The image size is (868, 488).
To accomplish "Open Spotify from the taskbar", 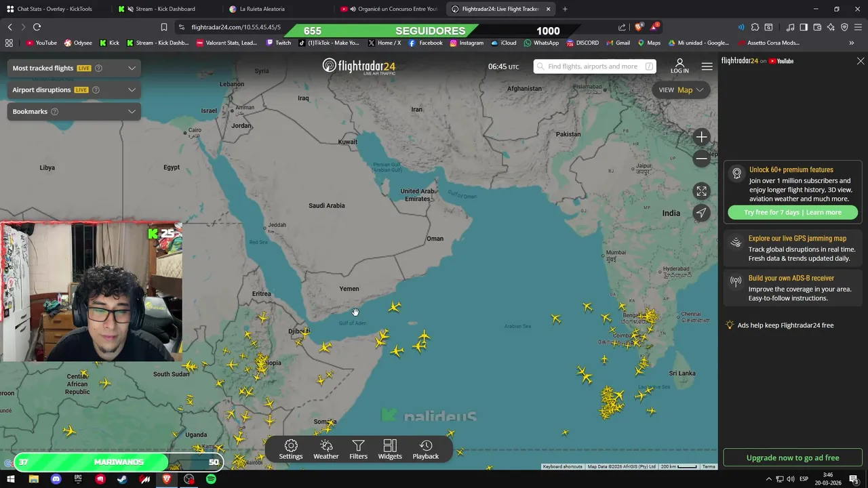I will 211,479.
